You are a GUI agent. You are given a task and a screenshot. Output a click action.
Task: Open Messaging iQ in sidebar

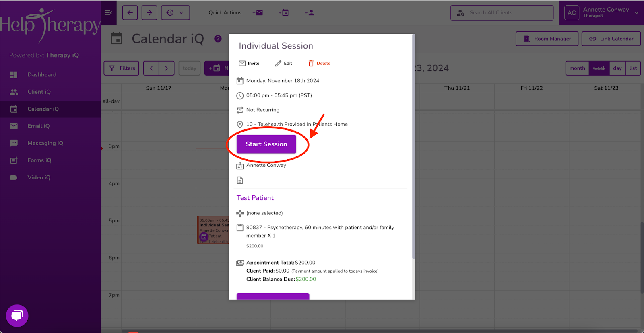click(x=50, y=143)
